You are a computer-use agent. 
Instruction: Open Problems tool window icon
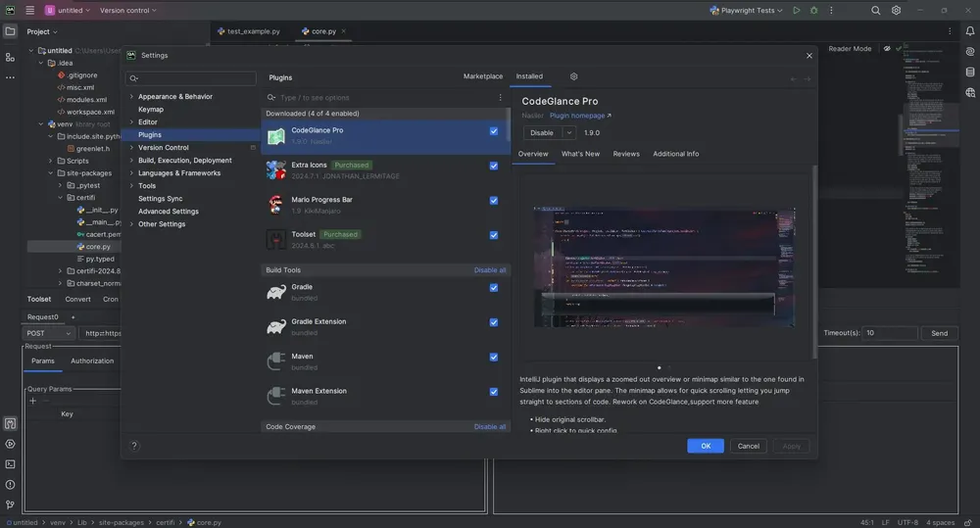point(10,485)
